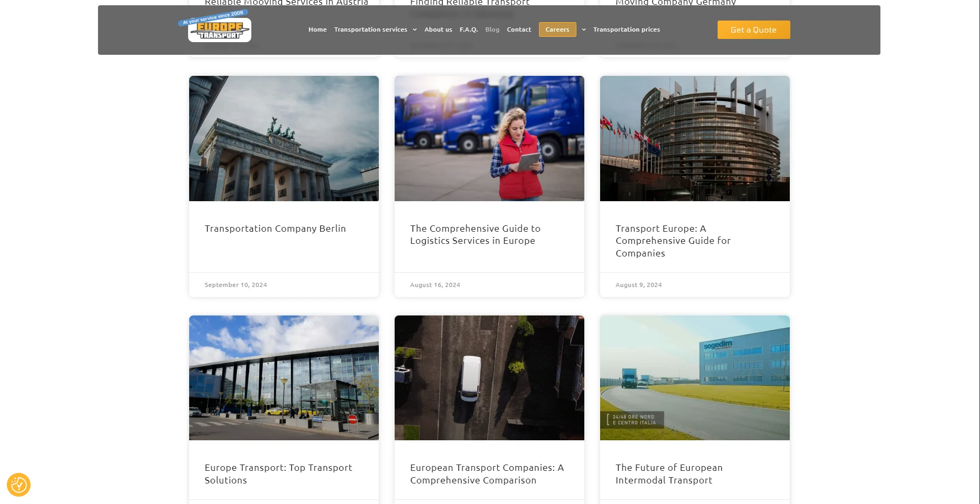Screen dimensions: 980x504
Task: Open the Sogedim warehouse thumbnail
Action: pos(695,378)
